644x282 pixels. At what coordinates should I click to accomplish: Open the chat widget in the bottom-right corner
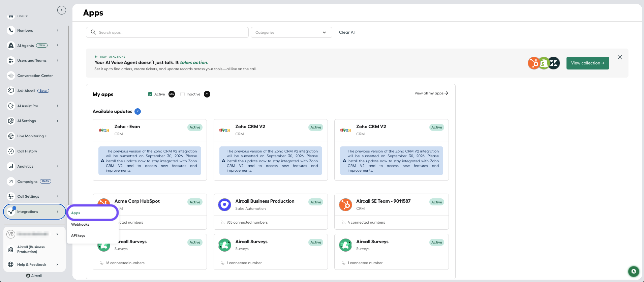pos(634,271)
